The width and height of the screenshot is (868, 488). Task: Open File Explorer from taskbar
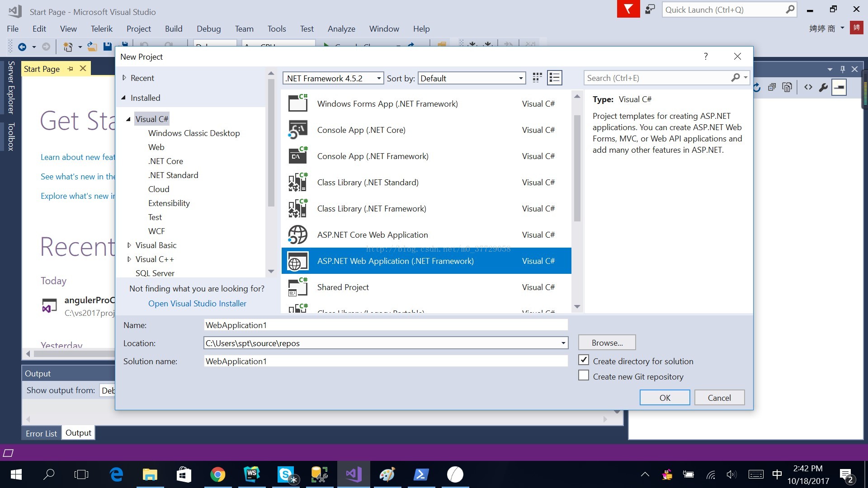[150, 474]
